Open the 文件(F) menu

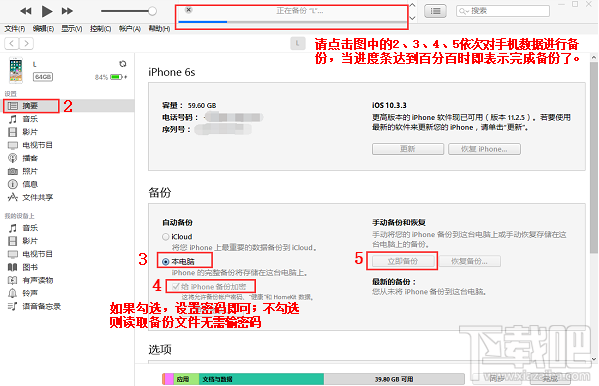click(15, 29)
